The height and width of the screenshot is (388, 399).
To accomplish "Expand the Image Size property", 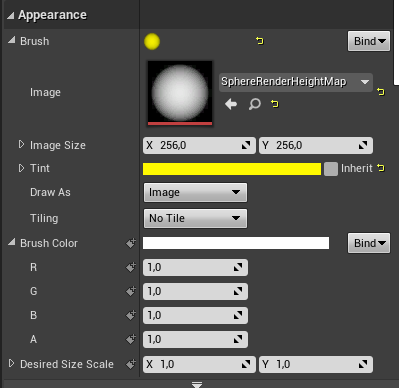I will tap(22, 145).
